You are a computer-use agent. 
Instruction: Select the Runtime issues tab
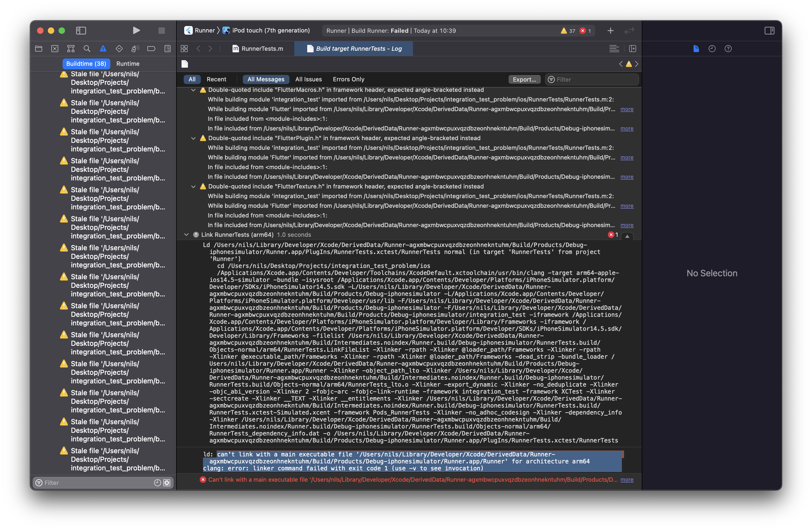[x=128, y=64]
